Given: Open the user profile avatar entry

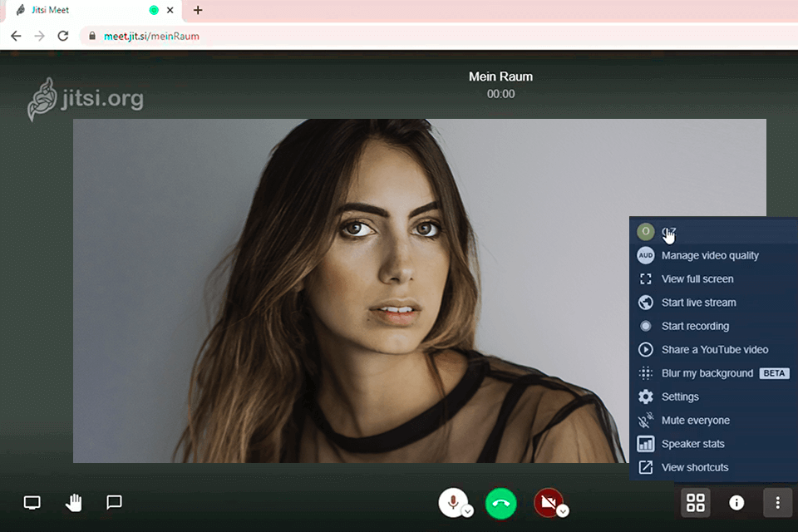Looking at the screenshot, I should pyautogui.click(x=713, y=232).
